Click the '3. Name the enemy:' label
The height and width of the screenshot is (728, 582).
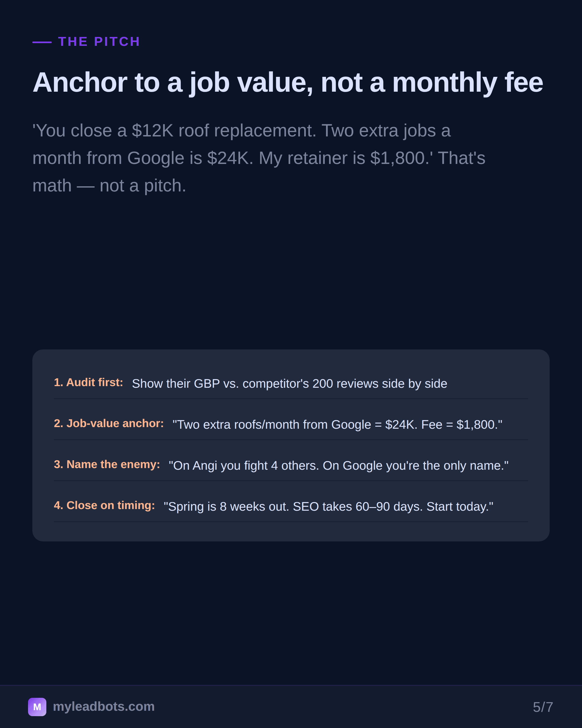point(107,465)
